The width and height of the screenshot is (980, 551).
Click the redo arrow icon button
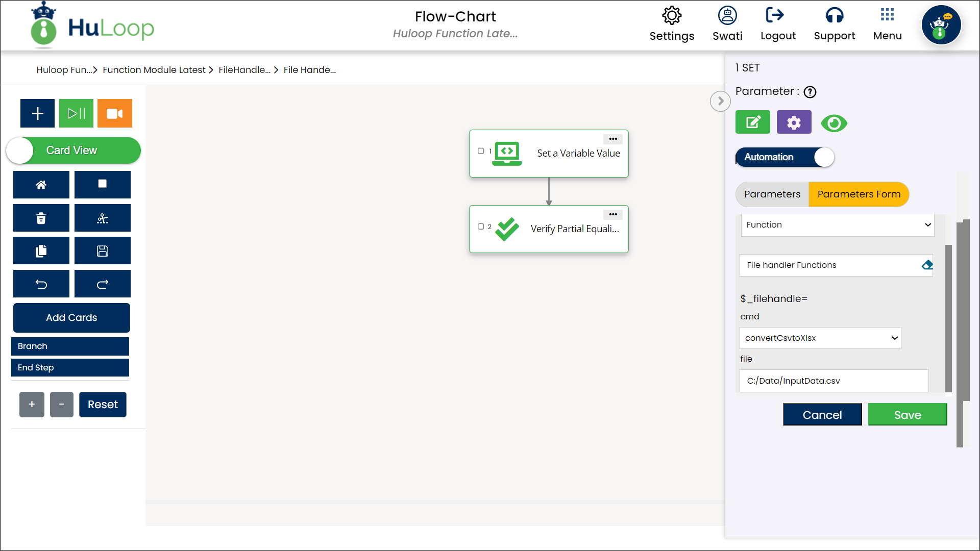(103, 284)
